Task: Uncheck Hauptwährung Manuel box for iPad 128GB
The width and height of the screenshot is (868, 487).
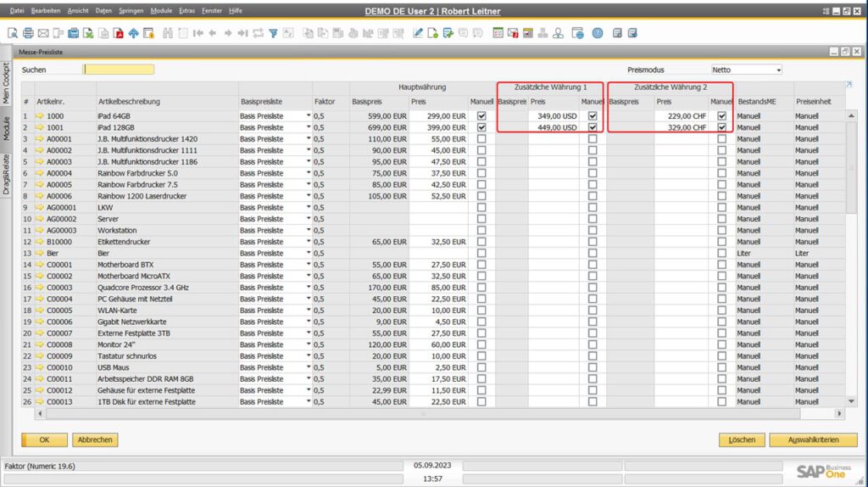Action: [481, 127]
